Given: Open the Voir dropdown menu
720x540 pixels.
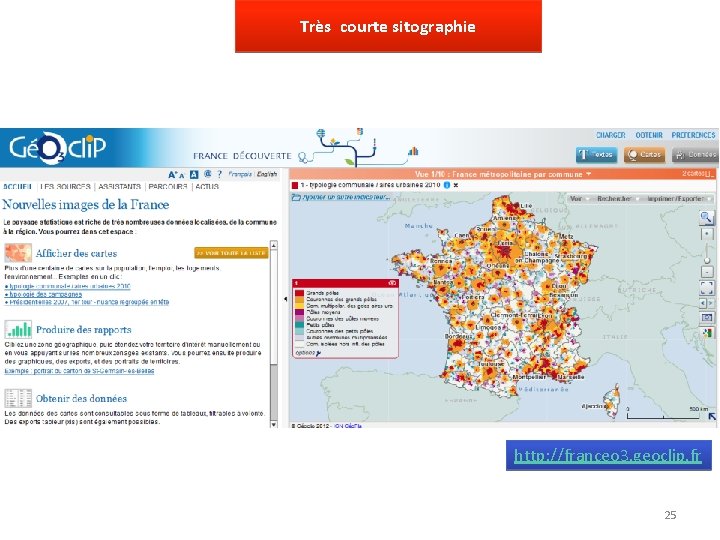Looking at the screenshot, I should click(x=579, y=199).
